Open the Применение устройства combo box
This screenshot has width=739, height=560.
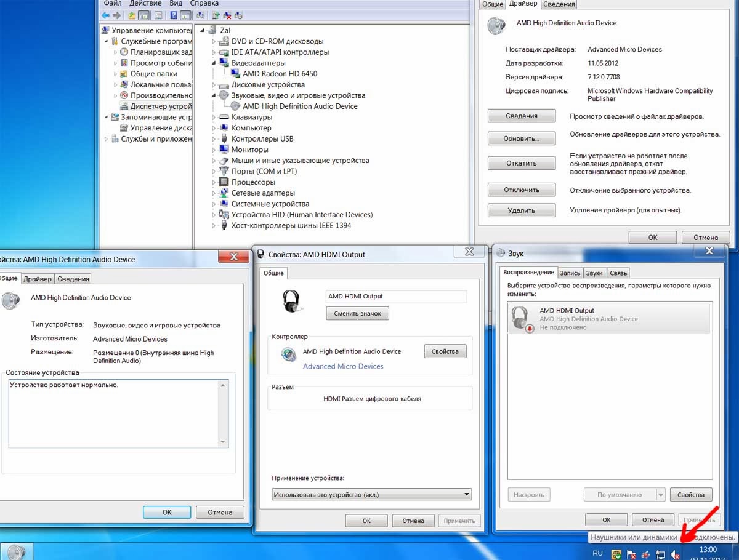coord(371,494)
